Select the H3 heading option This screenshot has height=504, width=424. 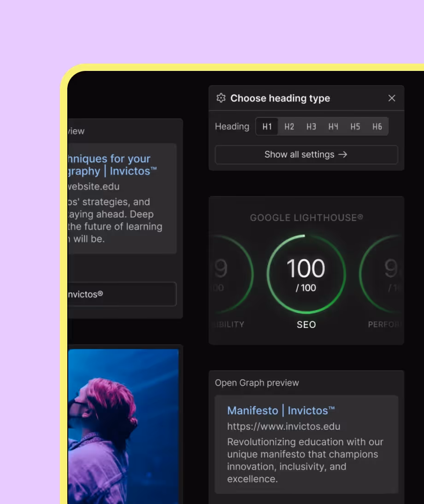tap(311, 127)
